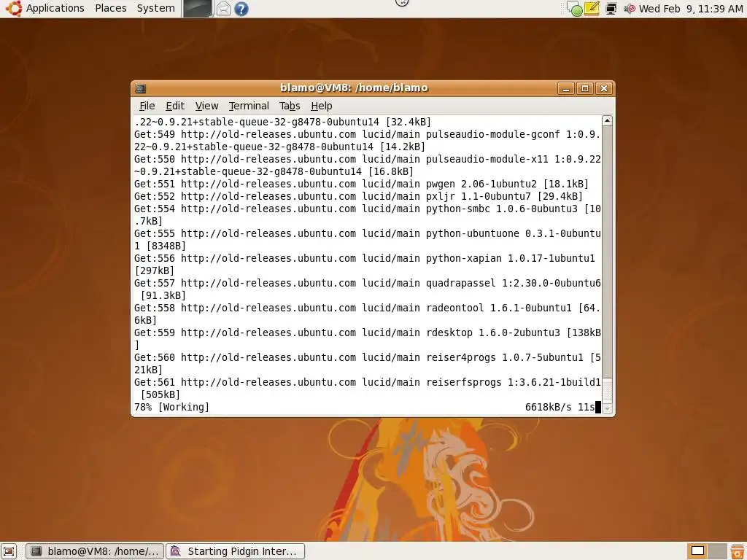This screenshot has height=560, width=747.
Task: Close the terminal window
Action: point(604,88)
